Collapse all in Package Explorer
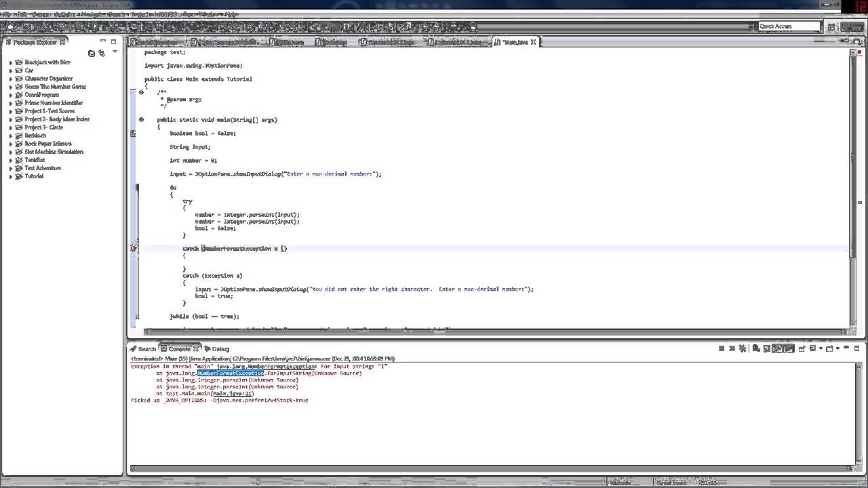Screen dimensions: 868x488 click(92, 53)
